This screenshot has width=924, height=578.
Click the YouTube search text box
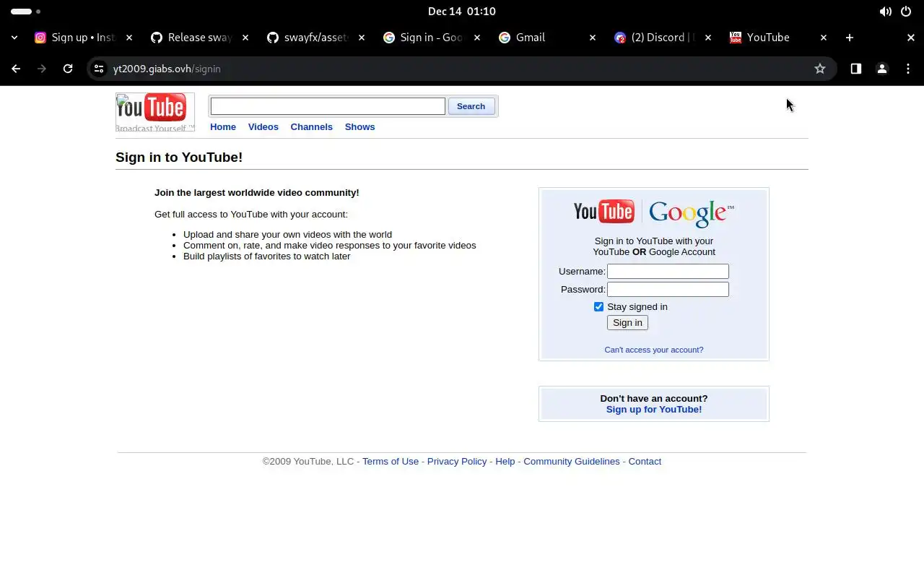pos(328,106)
